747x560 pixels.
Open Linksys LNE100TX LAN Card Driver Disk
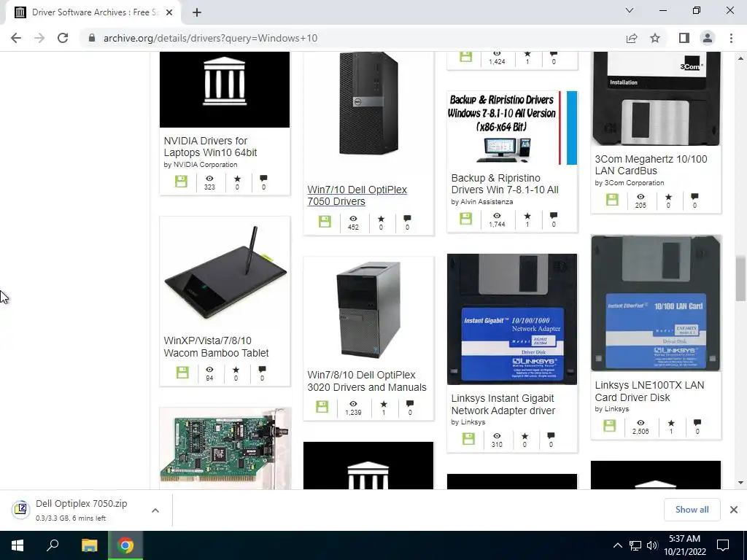point(649,391)
